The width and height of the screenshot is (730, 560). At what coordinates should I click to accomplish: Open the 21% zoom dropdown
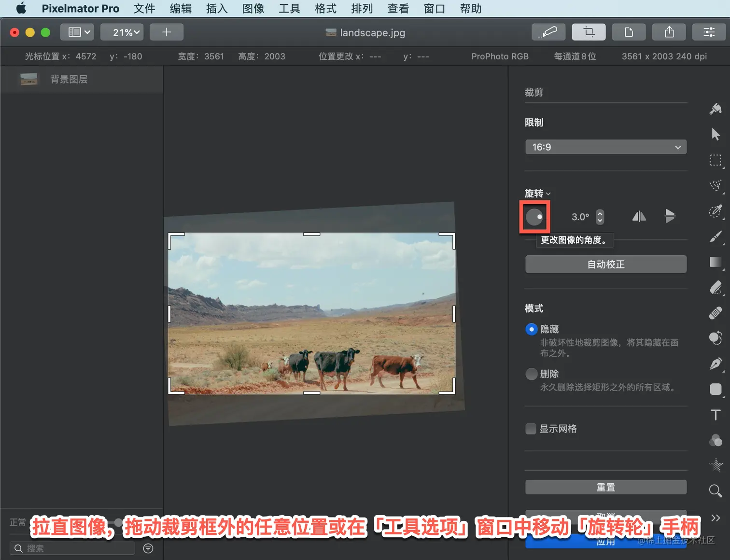(122, 32)
